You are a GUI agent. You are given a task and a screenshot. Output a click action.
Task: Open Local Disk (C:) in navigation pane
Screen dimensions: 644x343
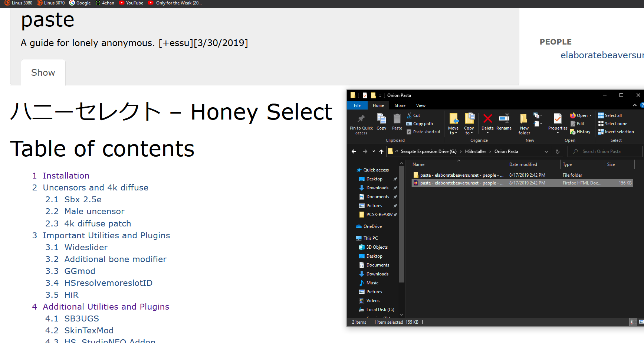tap(377, 310)
